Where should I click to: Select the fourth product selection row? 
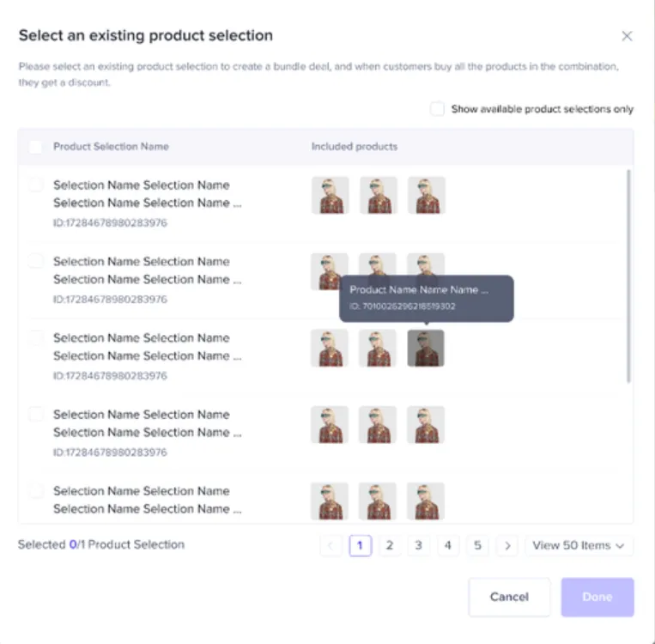[x=35, y=414]
